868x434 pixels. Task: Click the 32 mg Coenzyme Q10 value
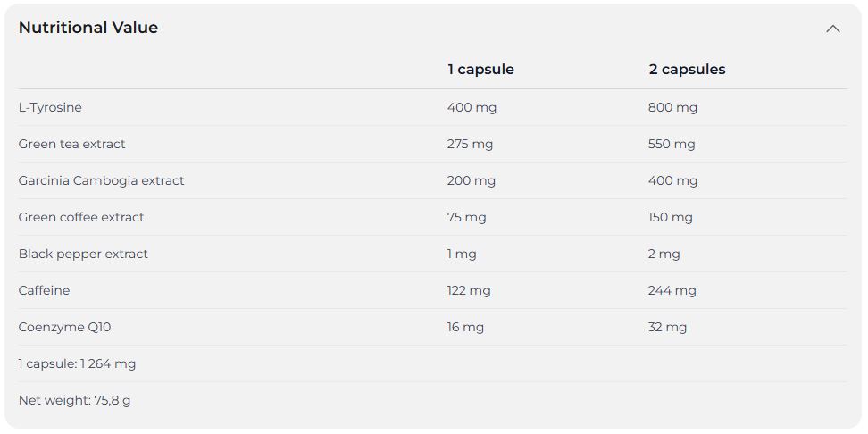click(668, 327)
